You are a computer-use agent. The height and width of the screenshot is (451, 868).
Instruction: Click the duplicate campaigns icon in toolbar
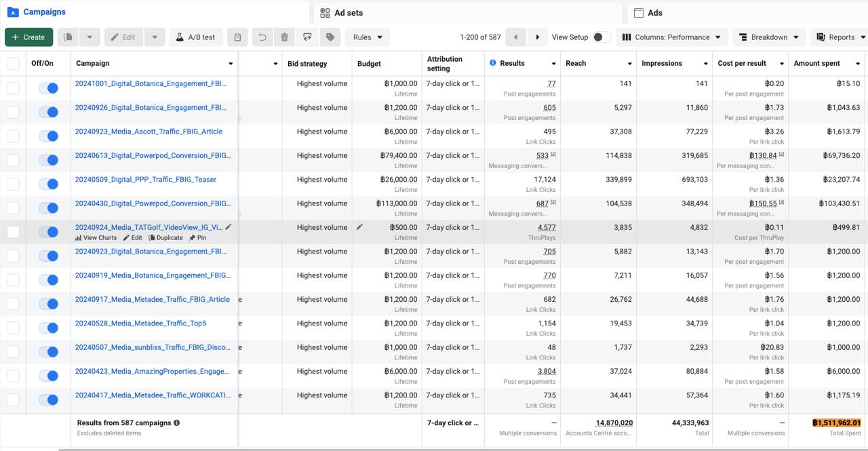click(68, 37)
